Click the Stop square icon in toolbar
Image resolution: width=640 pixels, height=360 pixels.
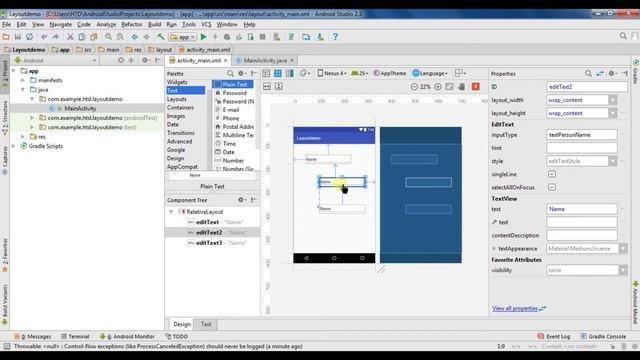262,37
